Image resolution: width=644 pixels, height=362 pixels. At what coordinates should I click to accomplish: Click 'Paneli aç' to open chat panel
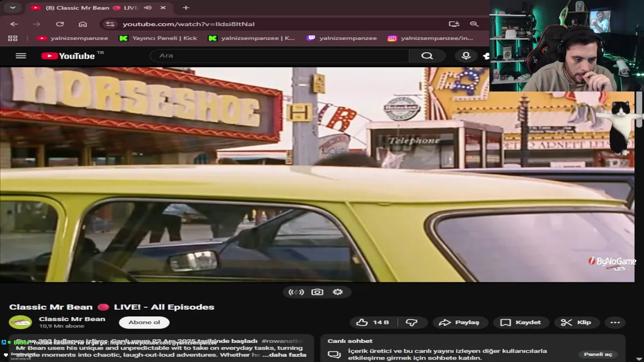(x=598, y=354)
